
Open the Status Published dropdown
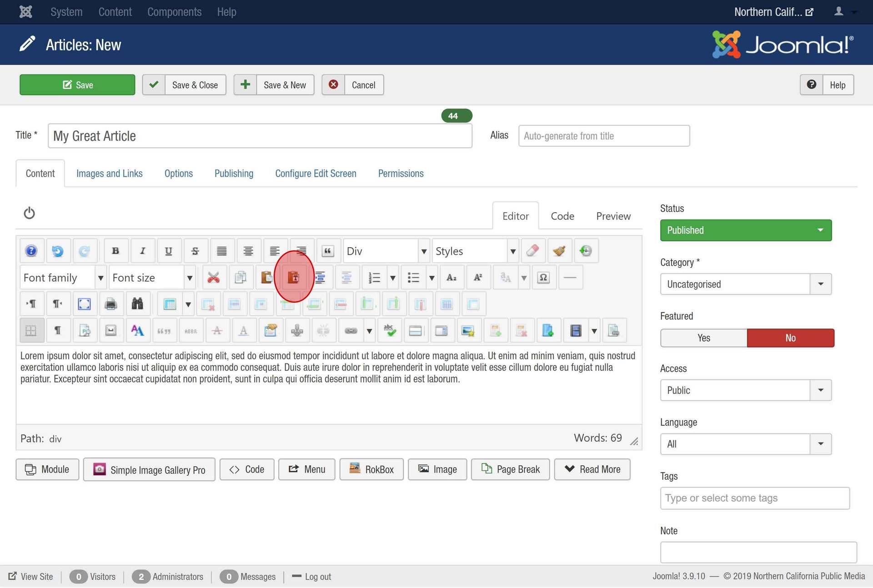(x=746, y=230)
